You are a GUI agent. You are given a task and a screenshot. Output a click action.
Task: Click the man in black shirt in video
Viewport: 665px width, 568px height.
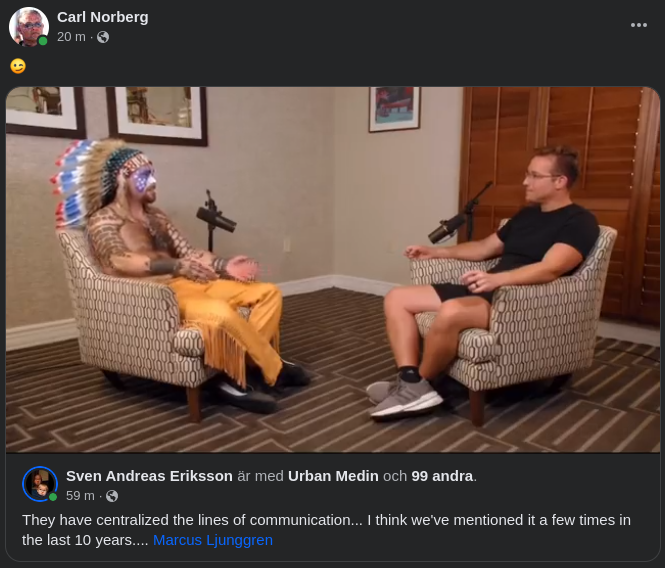(483, 280)
